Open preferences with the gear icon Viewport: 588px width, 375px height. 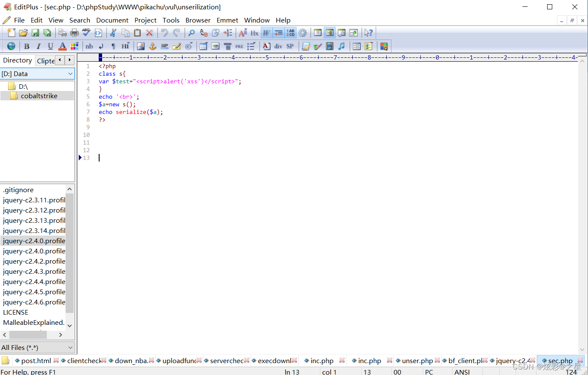pyautogui.click(x=303, y=33)
